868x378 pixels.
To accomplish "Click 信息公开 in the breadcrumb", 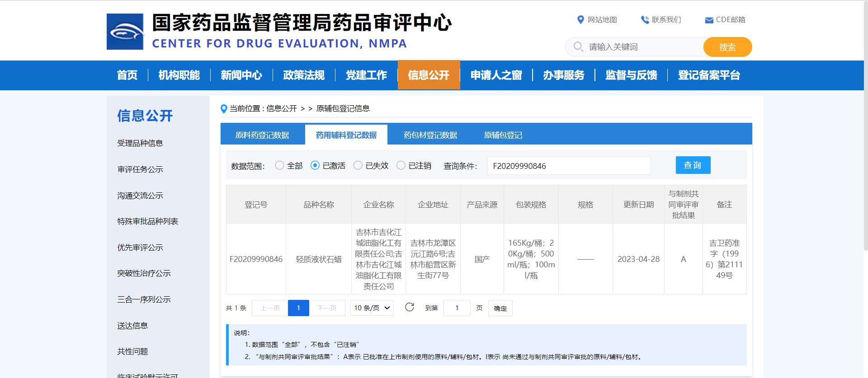I will (282, 109).
